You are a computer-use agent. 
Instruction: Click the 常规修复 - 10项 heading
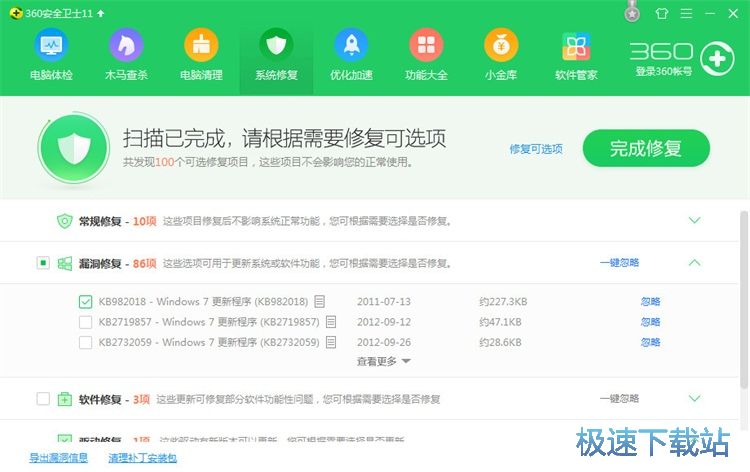(x=118, y=221)
